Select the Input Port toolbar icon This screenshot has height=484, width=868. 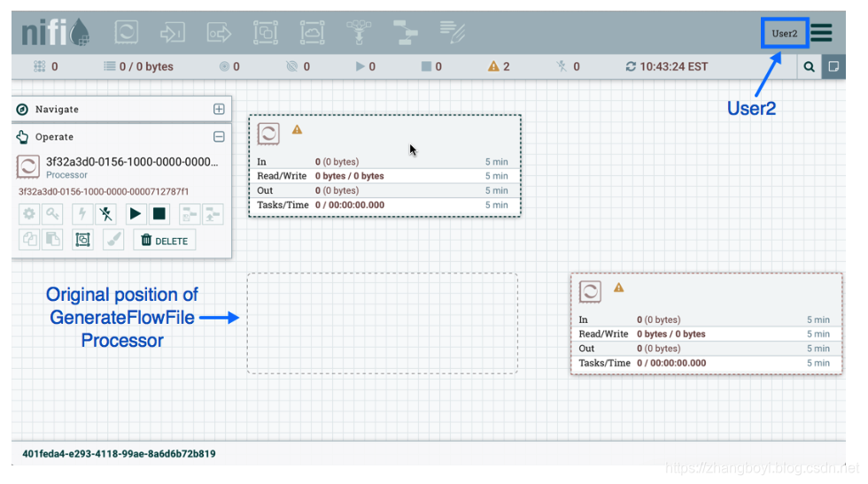coord(172,33)
